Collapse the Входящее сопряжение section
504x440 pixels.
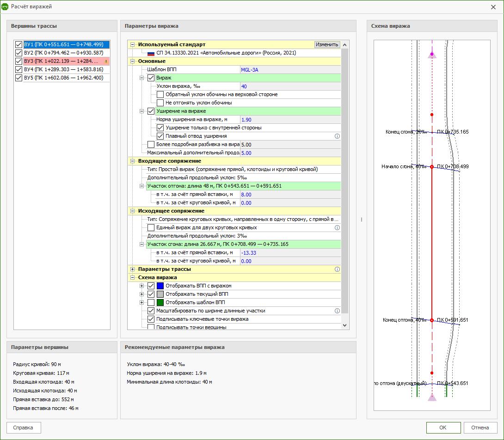(x=133, y=161)
